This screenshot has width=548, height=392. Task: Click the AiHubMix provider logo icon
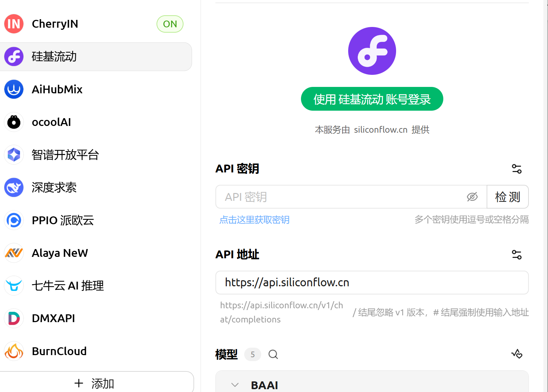coord(14,89)
